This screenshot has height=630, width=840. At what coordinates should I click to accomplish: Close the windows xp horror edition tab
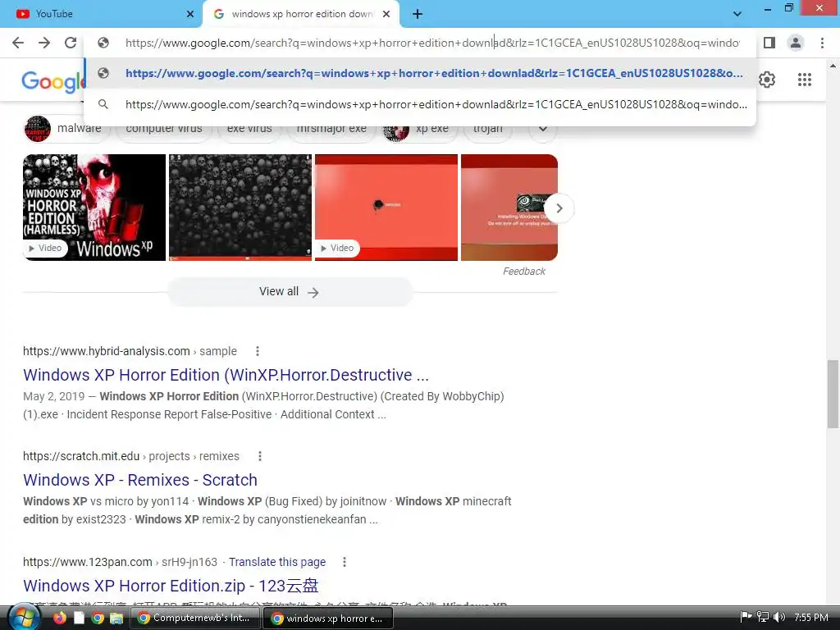click(x=386, y=14)
